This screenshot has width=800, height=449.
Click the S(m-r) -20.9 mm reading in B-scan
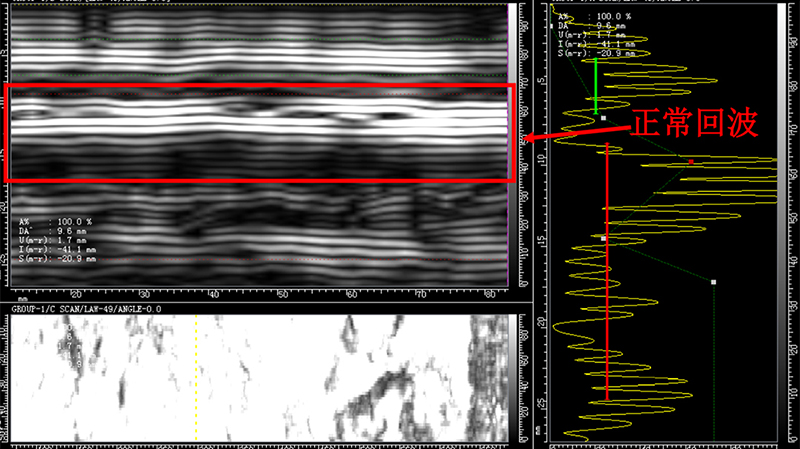coord(57,259)
